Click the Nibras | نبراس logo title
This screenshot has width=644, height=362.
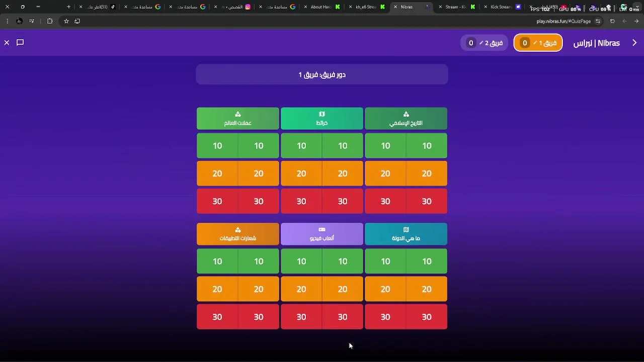click(x=596, y=43)
